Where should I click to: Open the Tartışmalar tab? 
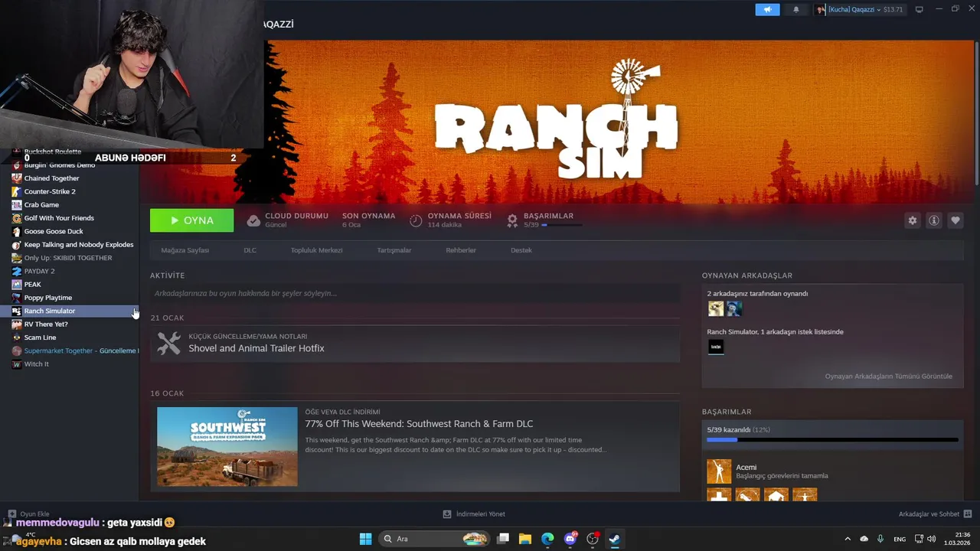(394, 250)
